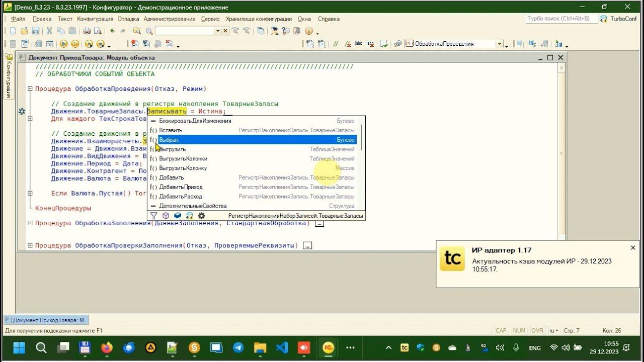Create a new document with the toolbar icon

[14, 31]
